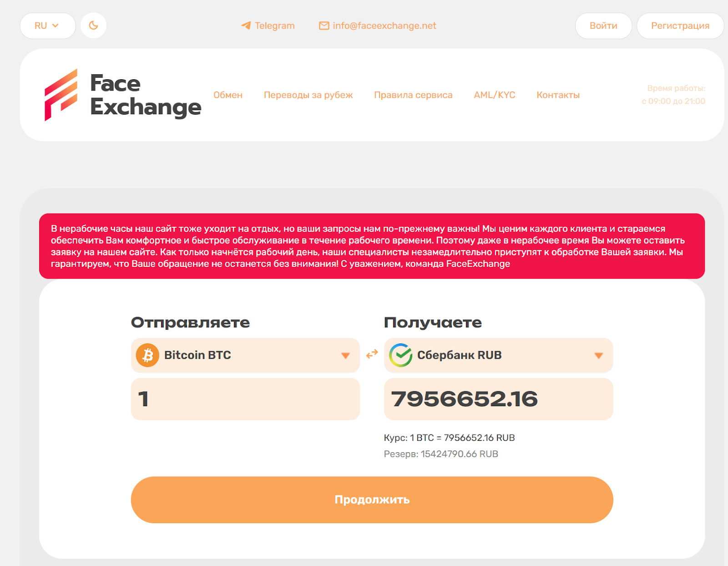The width and height of the screenshot is (728, 566).
Task: Click the Face Exchange logo
Action: [123, 95]
